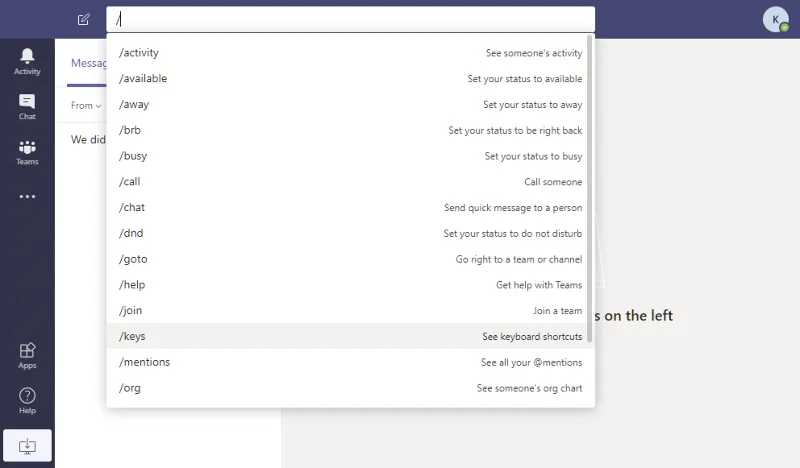Click the new chat compose icon
This screenshot has height=468, width=800.
(x=83, y=20)
